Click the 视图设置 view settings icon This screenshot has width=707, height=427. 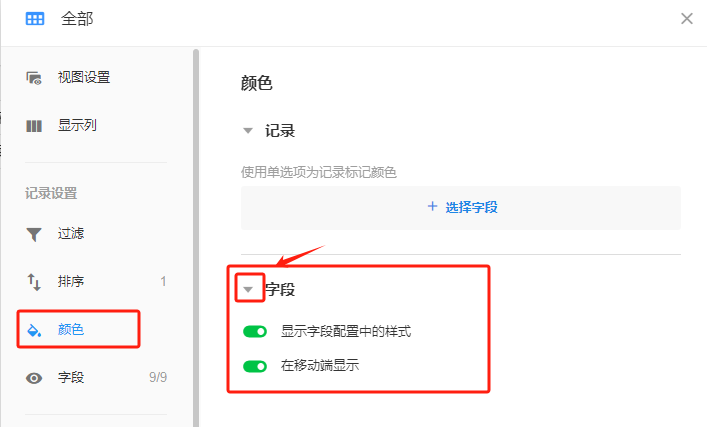[x=34, y=78]
